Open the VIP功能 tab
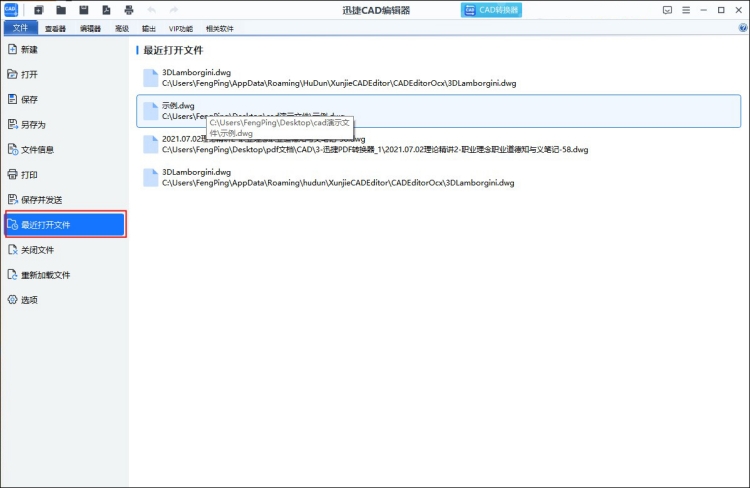This screenshot has width=750, height=488. coord(181,29)
